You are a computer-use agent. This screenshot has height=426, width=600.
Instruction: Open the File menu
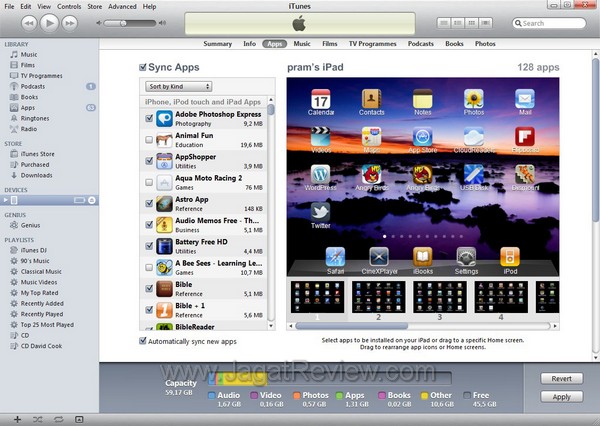9,7
